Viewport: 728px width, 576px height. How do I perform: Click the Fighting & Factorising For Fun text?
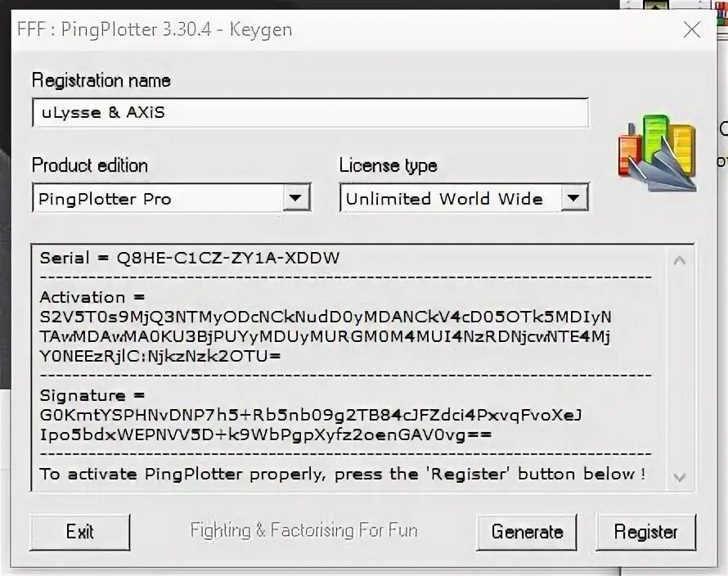coord(304,530)
